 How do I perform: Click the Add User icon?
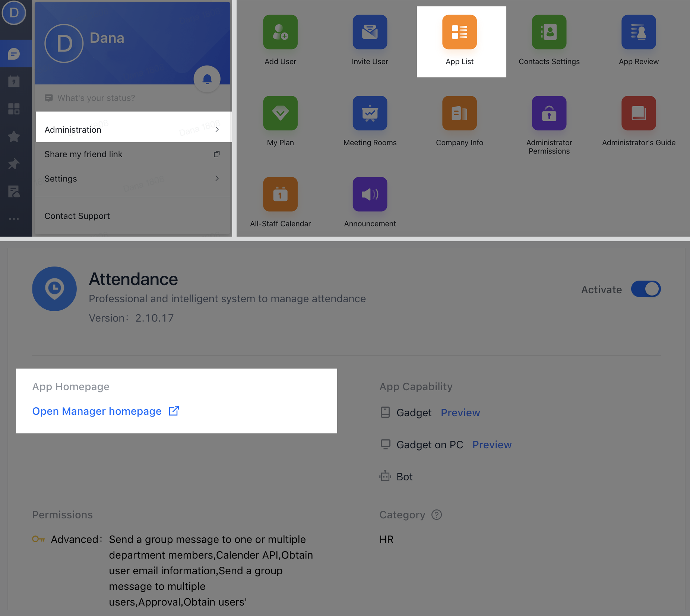pos(280,32)
